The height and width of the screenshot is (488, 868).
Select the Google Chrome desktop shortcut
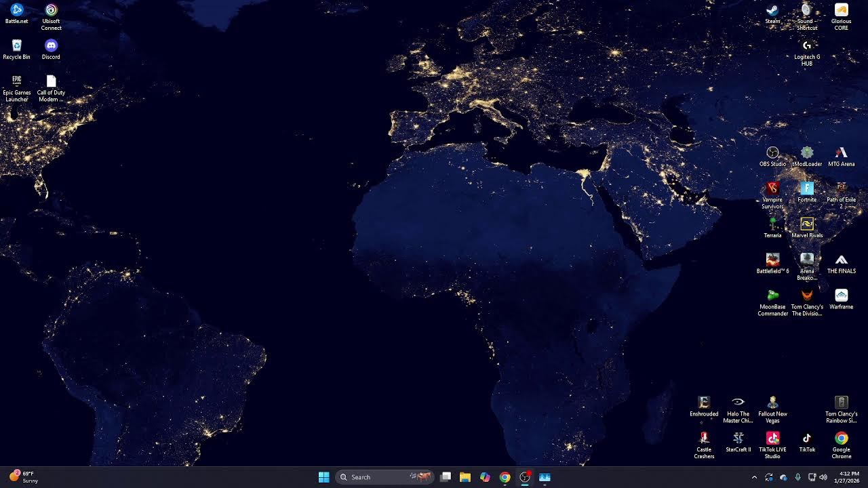coord(841,445)
